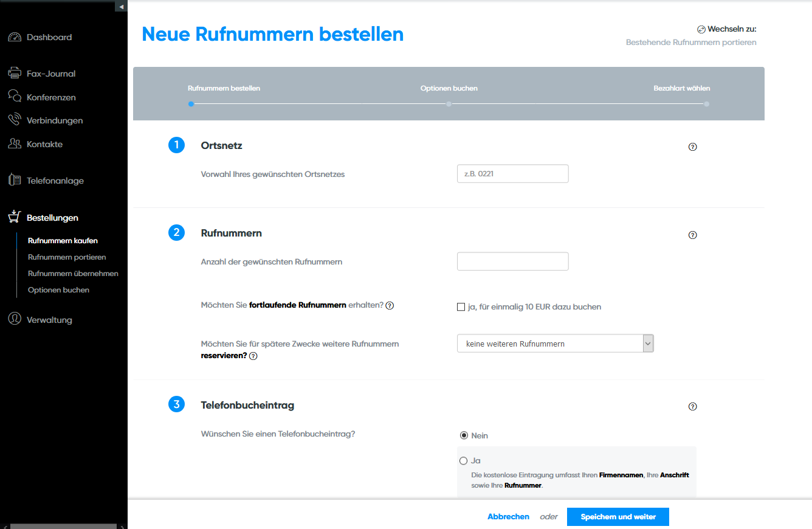Enable fortlaufende Rufnummern for 10 EUR checkbox
The height and width of the screenshot is (529, 812).
[x=461, y=307]
